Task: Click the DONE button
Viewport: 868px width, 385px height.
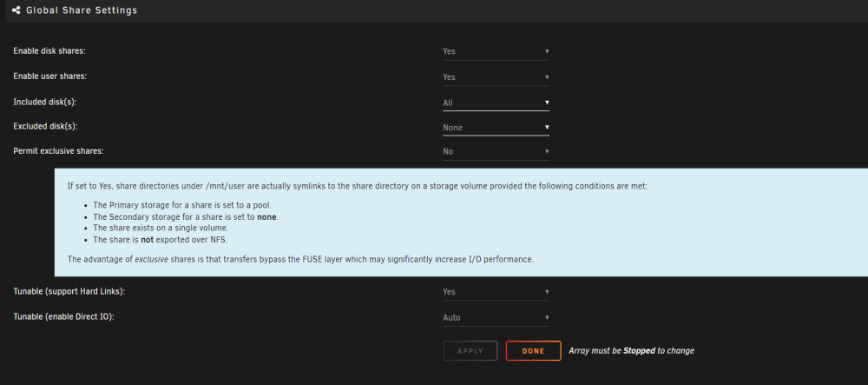Action: pyautogui.click(x=533, y=350)
